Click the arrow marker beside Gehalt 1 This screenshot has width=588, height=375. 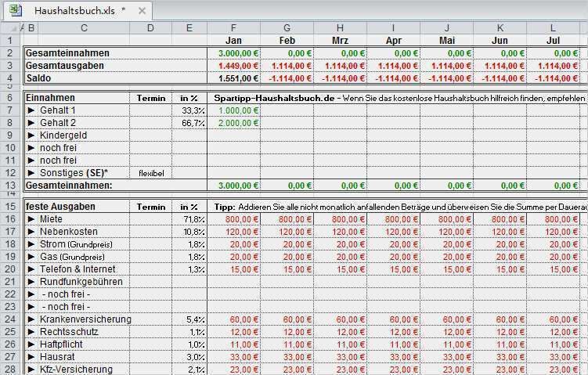click(x=31, y=110)
